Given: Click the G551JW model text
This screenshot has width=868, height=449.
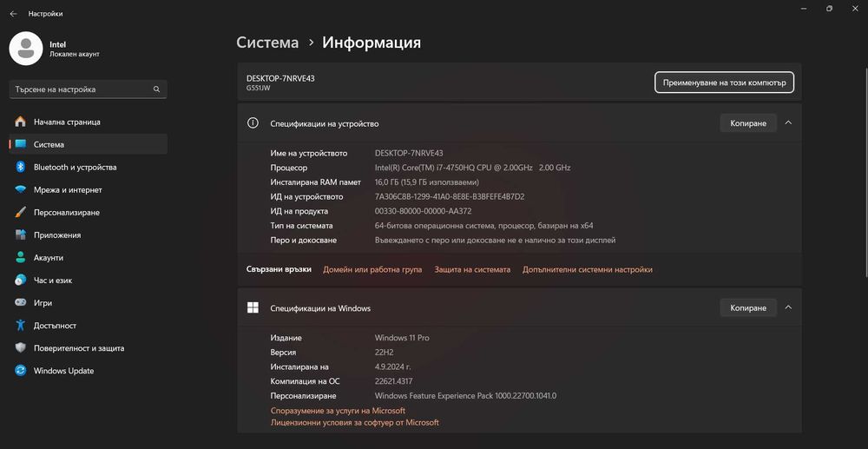Looking at the screenshot, I should pyautogui.click(x=259, y=88).
